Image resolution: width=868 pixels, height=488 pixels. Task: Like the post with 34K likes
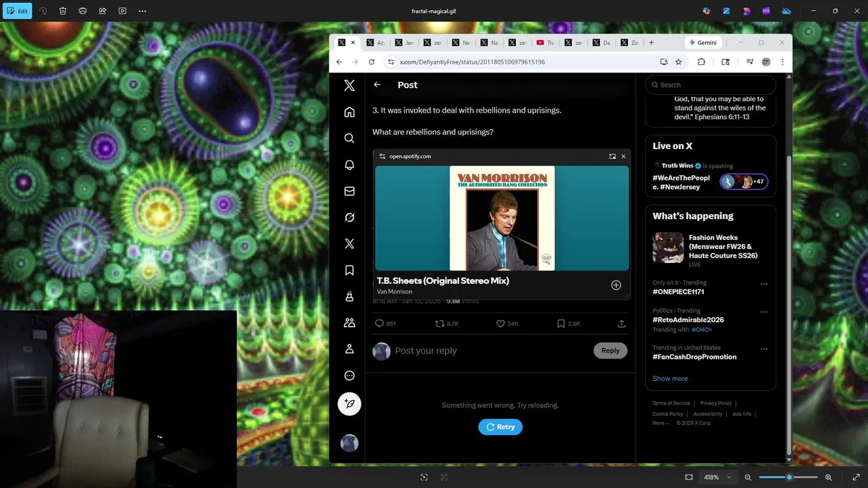(x=507, y=324)
